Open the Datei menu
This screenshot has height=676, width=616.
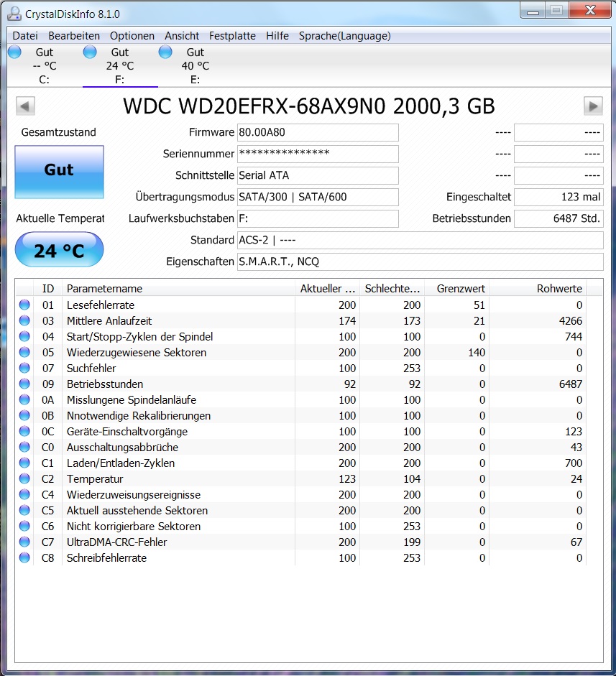[x=25, y=36]
